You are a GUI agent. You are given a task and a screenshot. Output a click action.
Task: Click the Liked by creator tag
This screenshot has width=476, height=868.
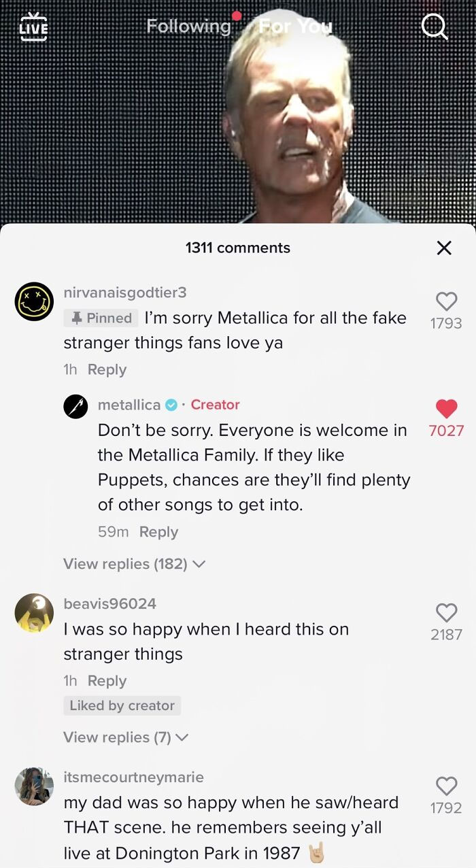click(122, 706)
